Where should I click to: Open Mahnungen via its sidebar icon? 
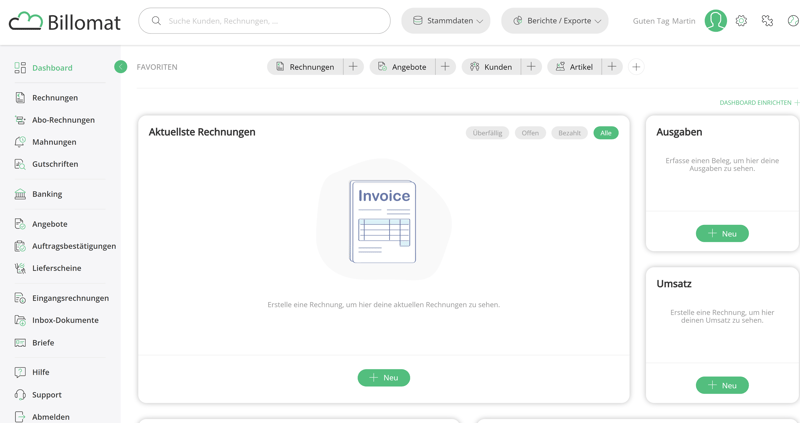coord(20,142)
